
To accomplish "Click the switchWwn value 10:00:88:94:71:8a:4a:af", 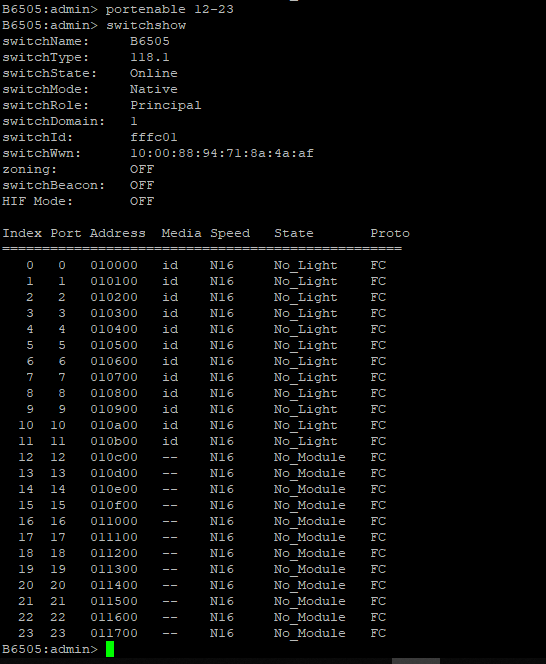I will coord(222,153).
